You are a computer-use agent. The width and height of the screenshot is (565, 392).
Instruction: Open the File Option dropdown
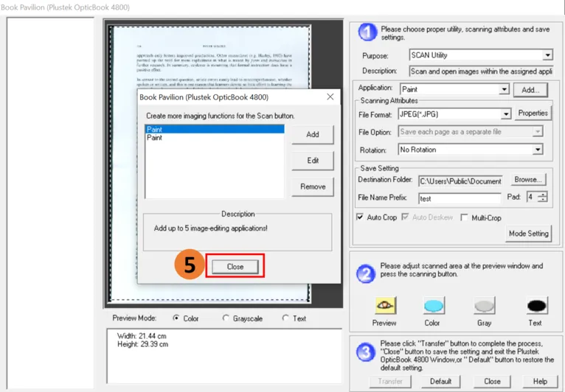coord(537,132)
